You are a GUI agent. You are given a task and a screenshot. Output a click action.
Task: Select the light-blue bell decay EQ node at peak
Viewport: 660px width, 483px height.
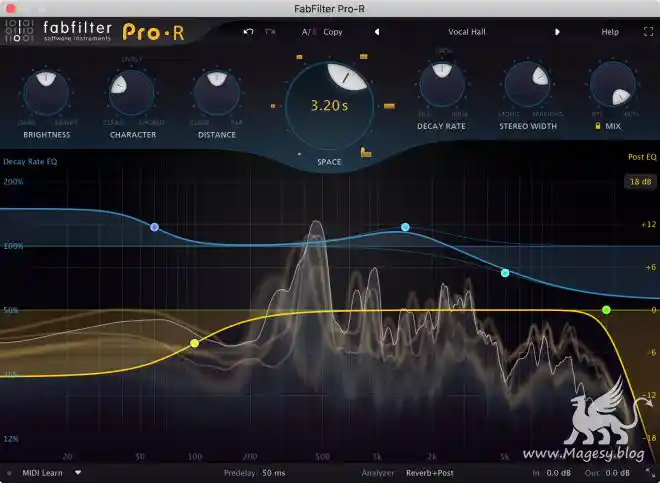(405, 227)
